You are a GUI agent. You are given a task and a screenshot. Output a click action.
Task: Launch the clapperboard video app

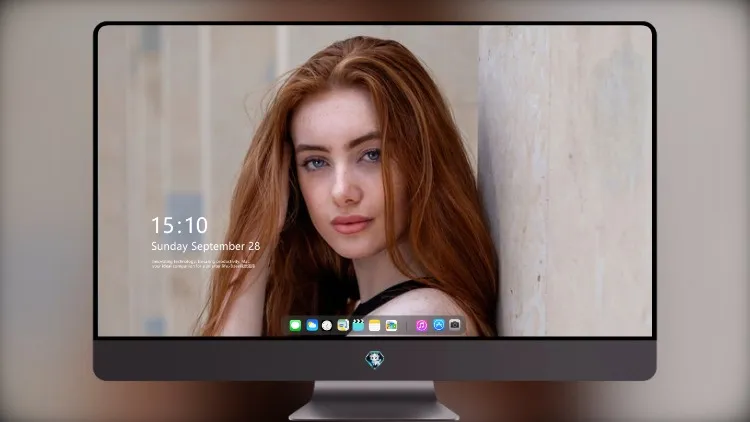click(x=358, y=325)
